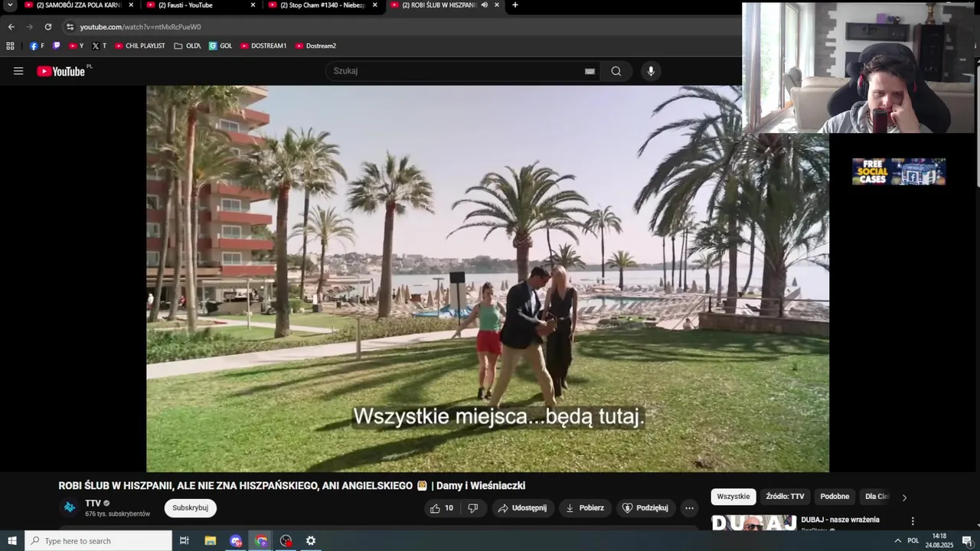Open the OLD\ bookmarks folder
980x551 pixels.
click(x=188, y=46)
